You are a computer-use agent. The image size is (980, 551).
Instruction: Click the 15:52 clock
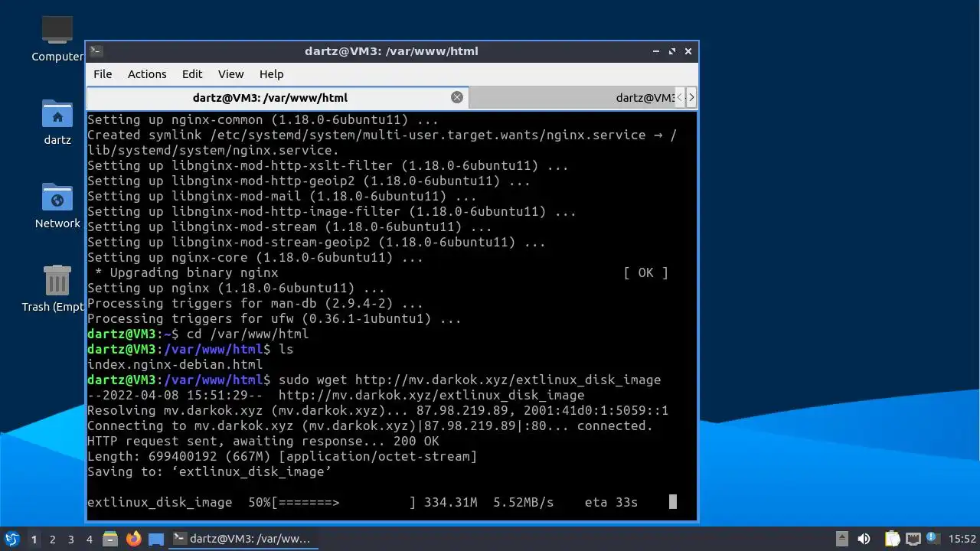[x=962, y=539]
